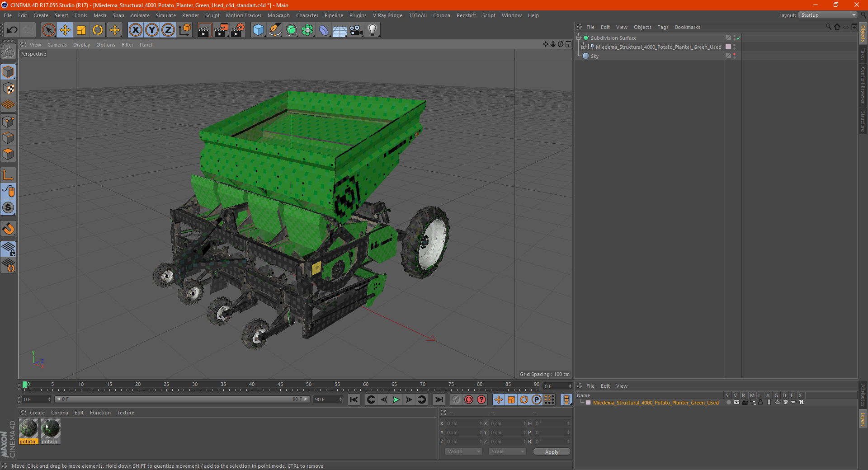This screenshot has width=868, height=470.
Task: Collapse the Subdivision Surface tree node
Action: (x=579, y=38)
